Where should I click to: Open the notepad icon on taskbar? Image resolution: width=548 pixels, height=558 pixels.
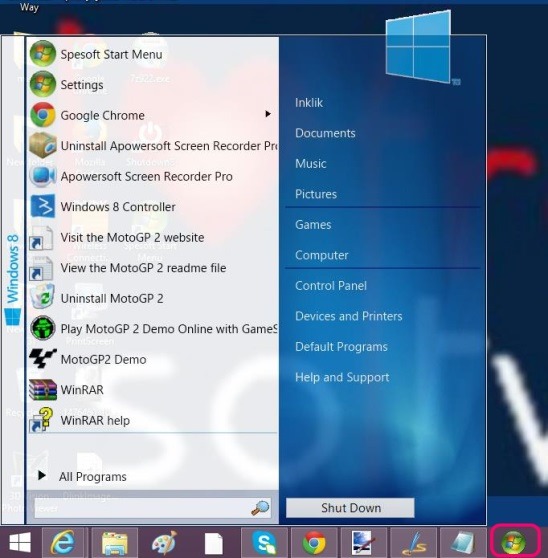(463, 543)
